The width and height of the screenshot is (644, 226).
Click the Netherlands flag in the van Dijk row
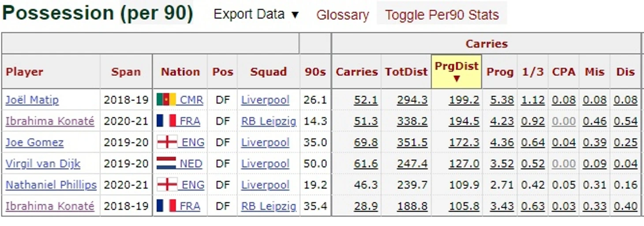tap(166, 163)
